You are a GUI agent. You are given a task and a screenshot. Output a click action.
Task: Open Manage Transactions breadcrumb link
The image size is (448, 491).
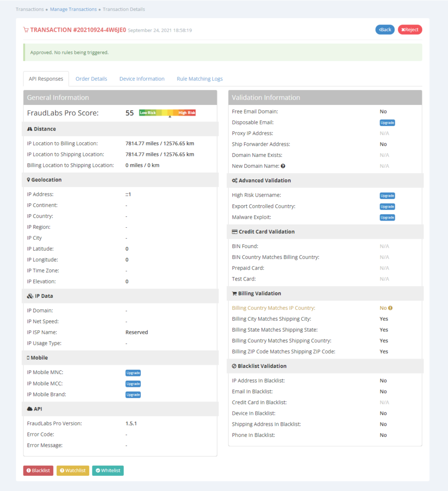[x=73, y=10]
